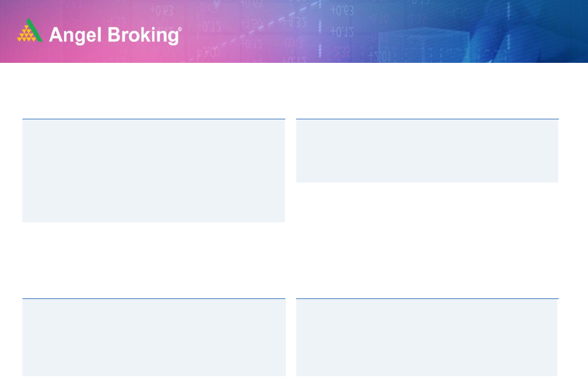588x392 pixels.
Task: Select the top-right light blue panel
Action: (x=427, y=151)
